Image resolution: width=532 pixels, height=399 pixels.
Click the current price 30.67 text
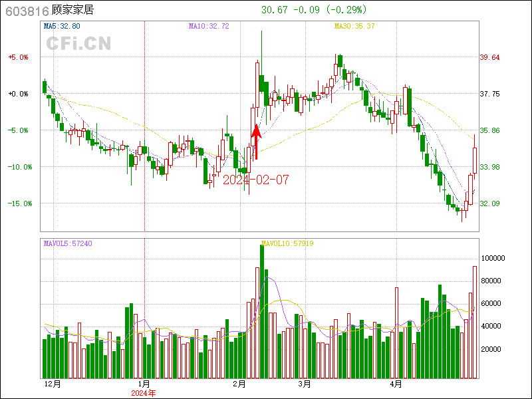[275, 10]
